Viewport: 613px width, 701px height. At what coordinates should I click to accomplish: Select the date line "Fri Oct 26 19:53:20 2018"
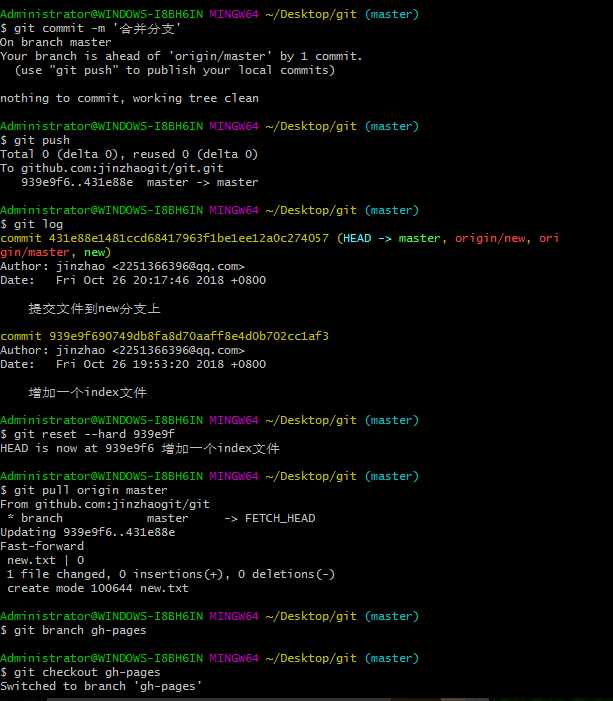(133, 364)
